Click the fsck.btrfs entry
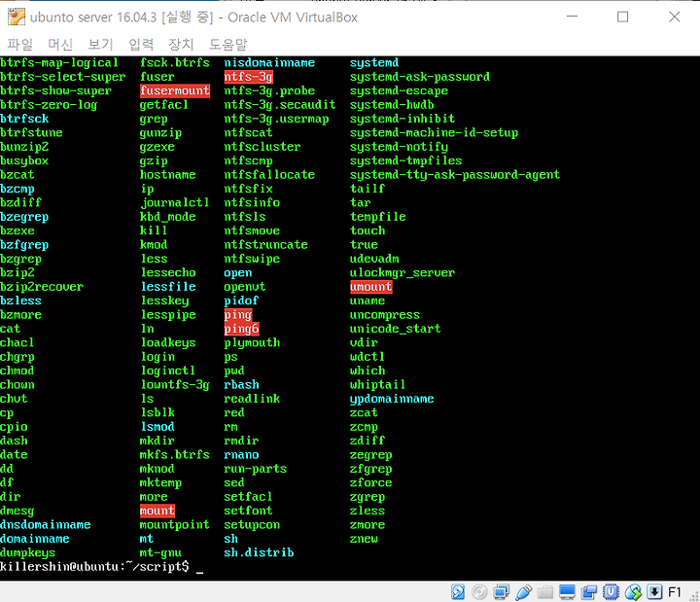This screenshot has width=700, height=602. (175, 62)
